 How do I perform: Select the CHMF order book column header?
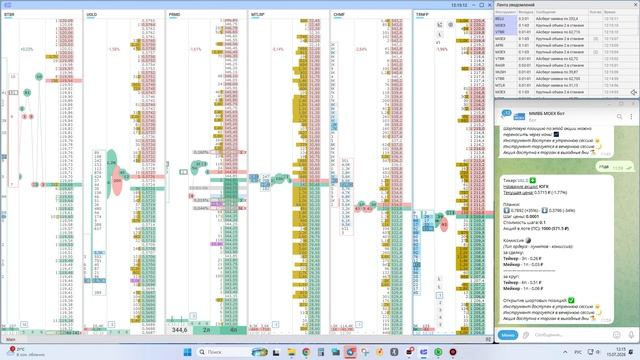click(339, 15)
